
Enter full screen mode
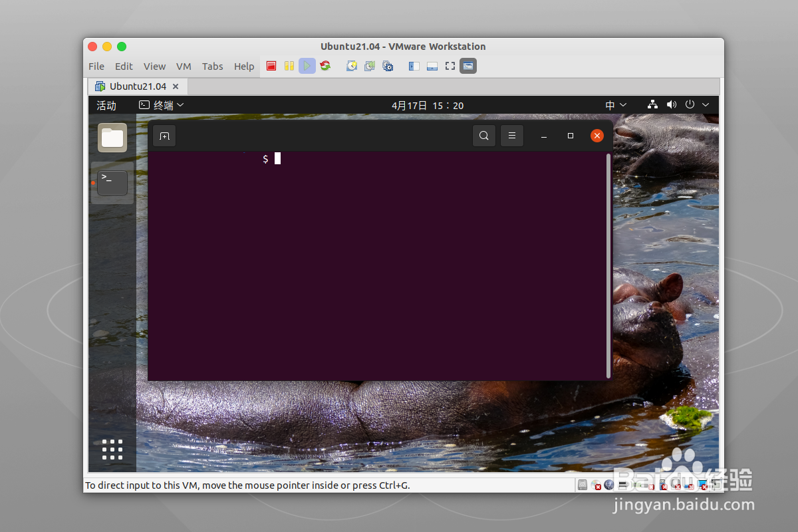point(450,66)
